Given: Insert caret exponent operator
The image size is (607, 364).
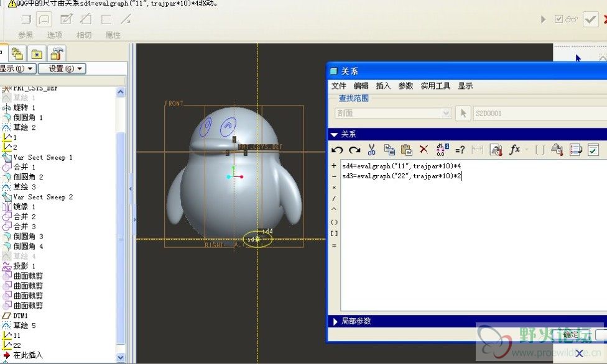Looking at the screenshot, I should pyautogui.click(x=334, y=209).
